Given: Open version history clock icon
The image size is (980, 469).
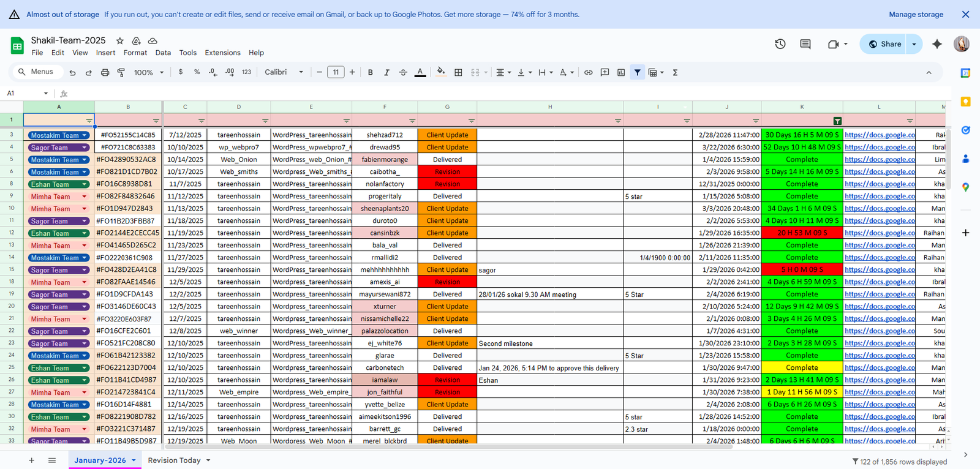Looking at the screenshot, I should (x=780, y=44).
